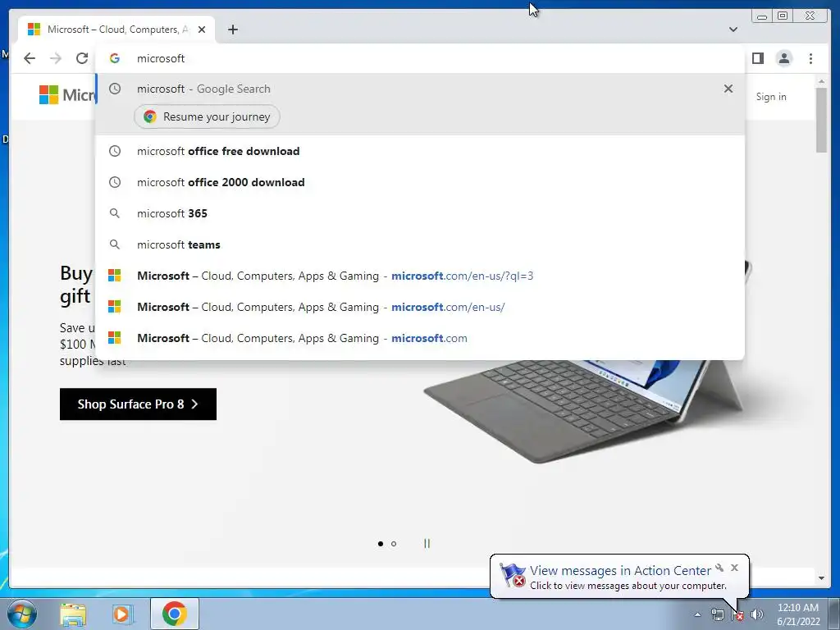Select the second carousel slide dot

[x=394, y=544]
